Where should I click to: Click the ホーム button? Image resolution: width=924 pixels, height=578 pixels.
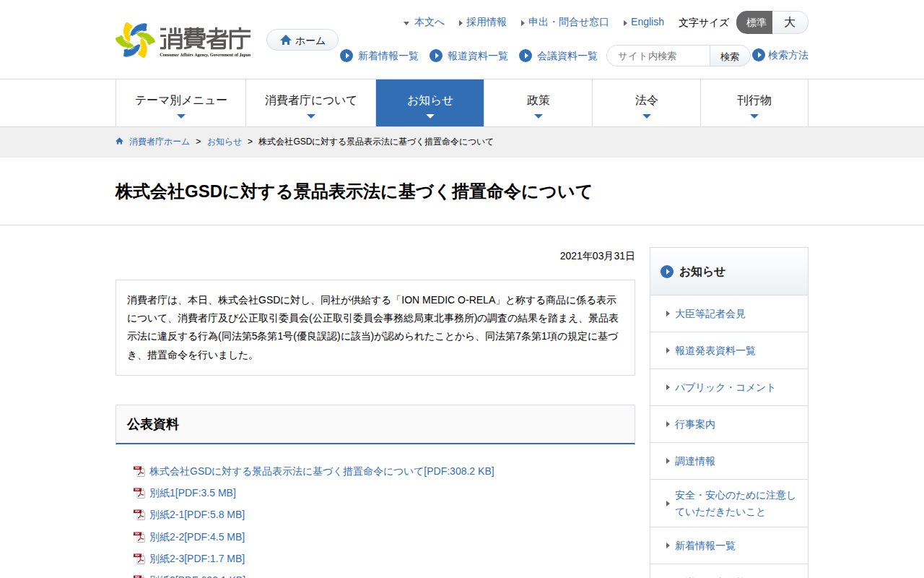pos(302,40)
